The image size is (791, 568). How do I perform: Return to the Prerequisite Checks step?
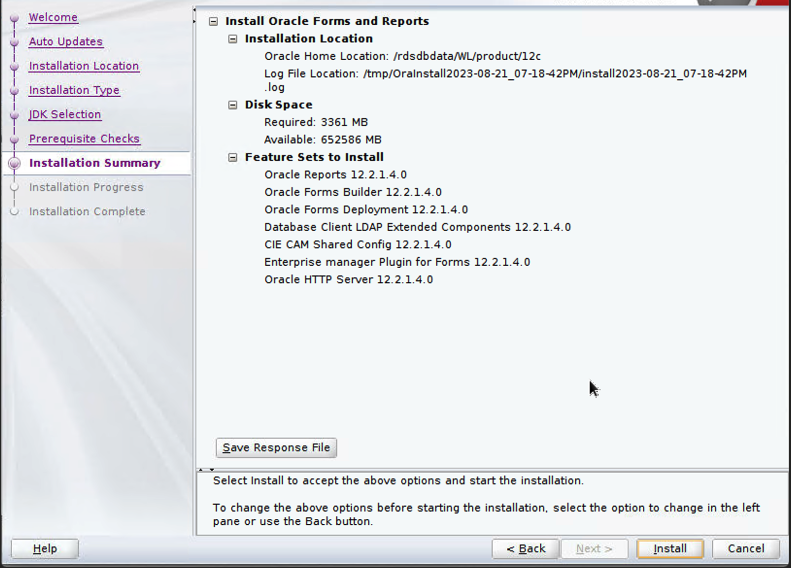click(x=84, y=139)
